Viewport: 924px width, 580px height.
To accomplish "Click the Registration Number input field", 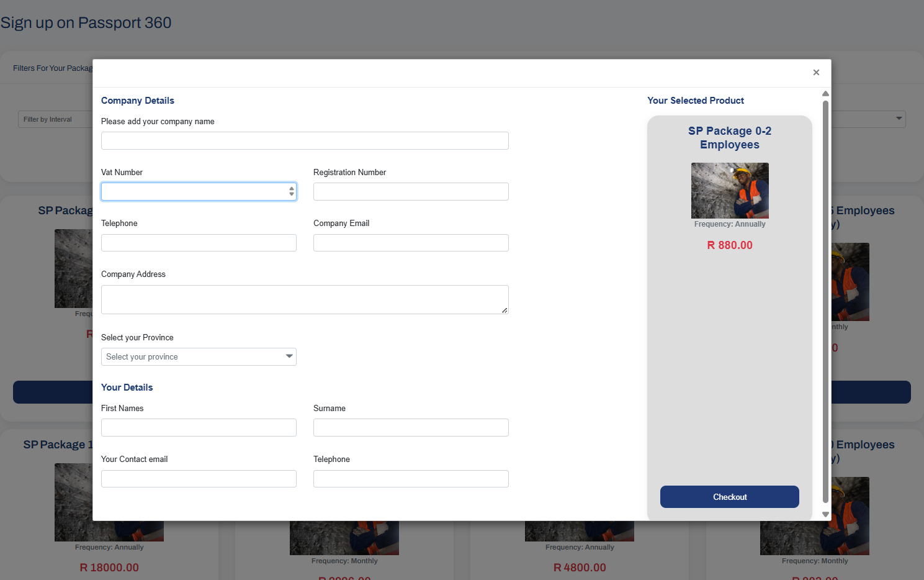I will pos(411,191).
